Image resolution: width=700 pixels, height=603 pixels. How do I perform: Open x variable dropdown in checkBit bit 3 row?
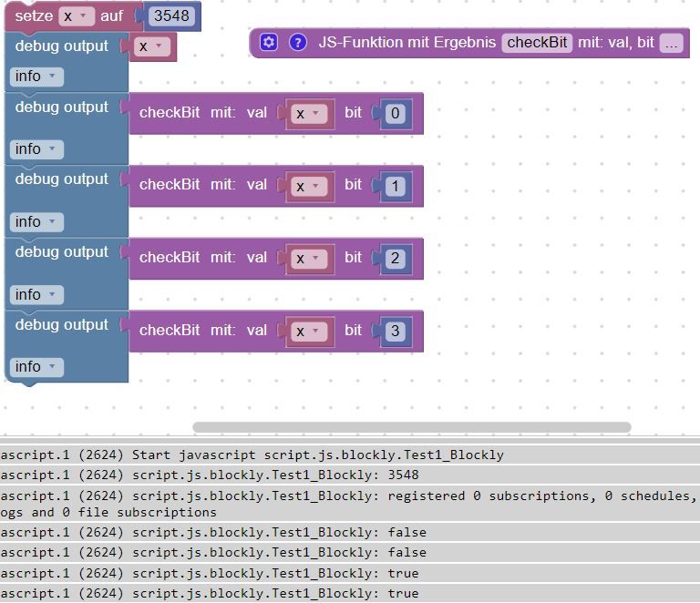309,331
